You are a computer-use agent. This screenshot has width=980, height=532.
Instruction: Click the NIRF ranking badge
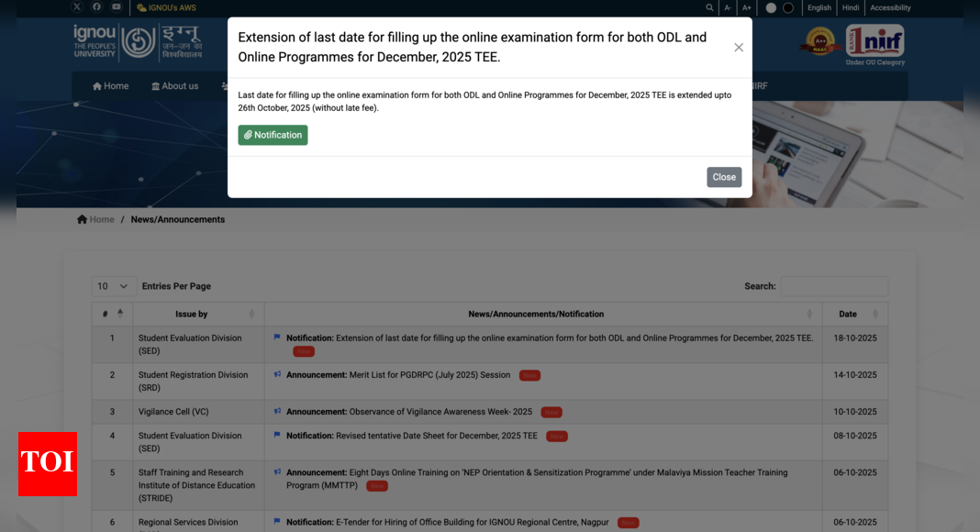[x=874, y=43]
